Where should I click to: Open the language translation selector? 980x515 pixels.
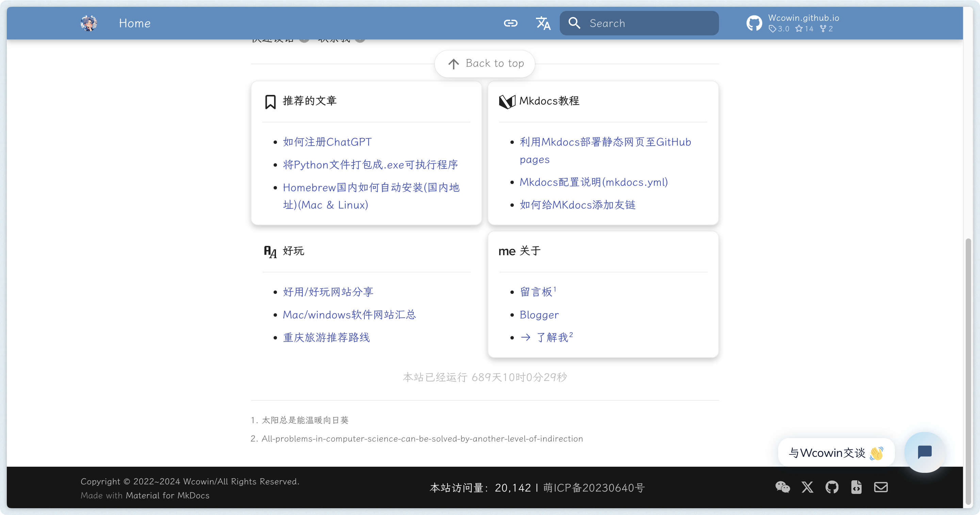click(x=543, y=23)
